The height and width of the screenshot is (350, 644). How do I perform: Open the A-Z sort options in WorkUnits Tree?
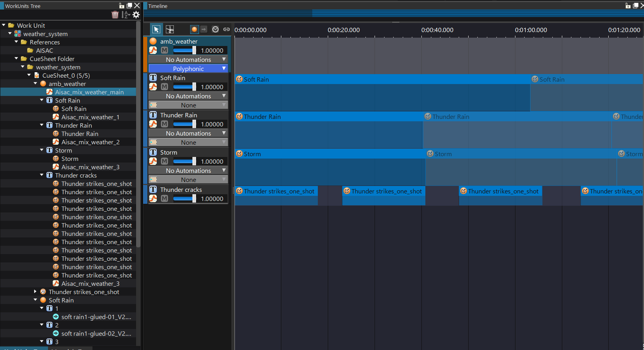126,15
